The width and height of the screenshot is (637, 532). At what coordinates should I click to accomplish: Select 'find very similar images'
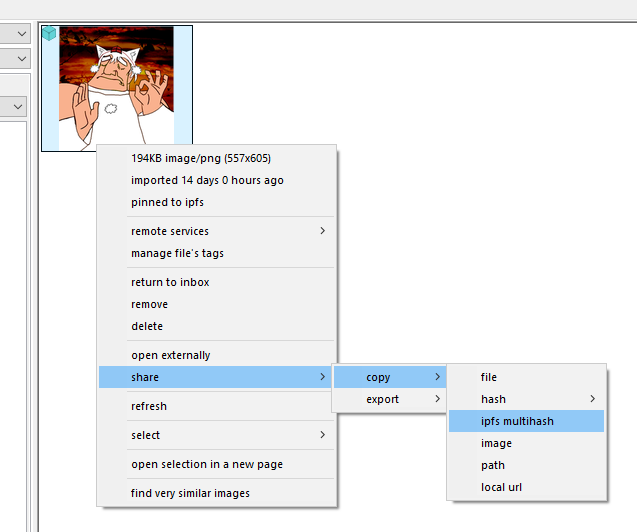click(x=217, y=493)
